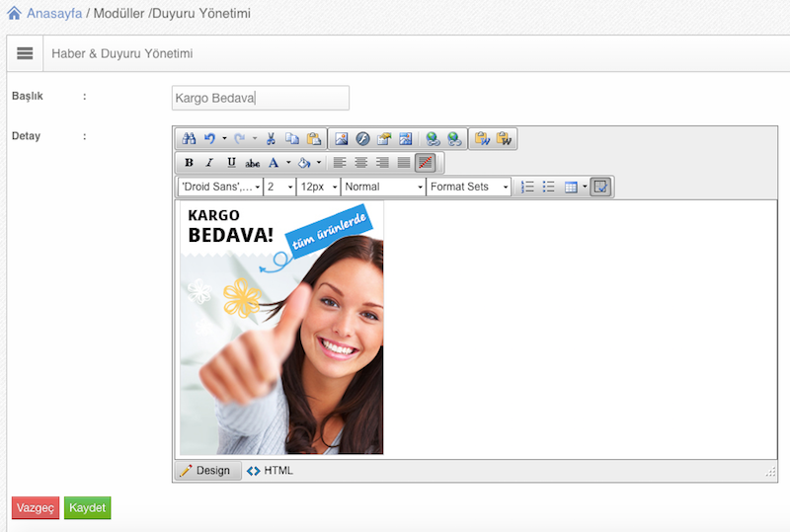The image size is (790, 532).
Task: Click the Detay label
Action: (x=26, y=136)
